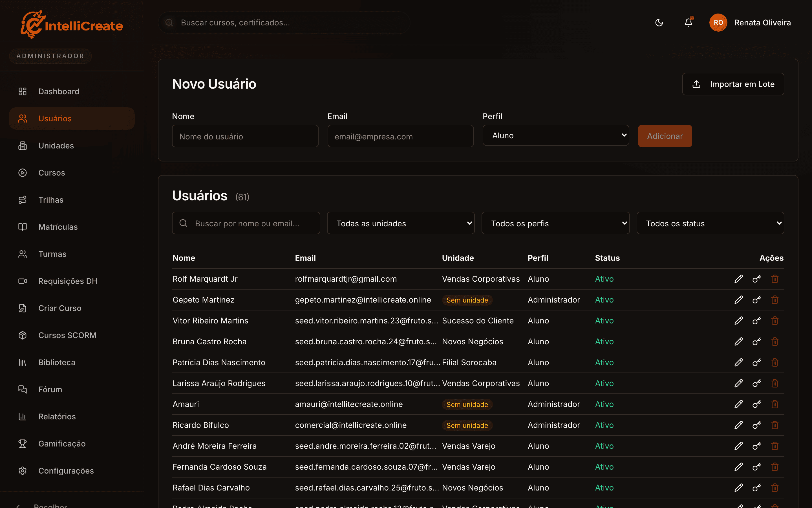Navigate to Trilhas
Image resolution: width=812 pixels, height=508 pixels.
[x=72, y=200]
